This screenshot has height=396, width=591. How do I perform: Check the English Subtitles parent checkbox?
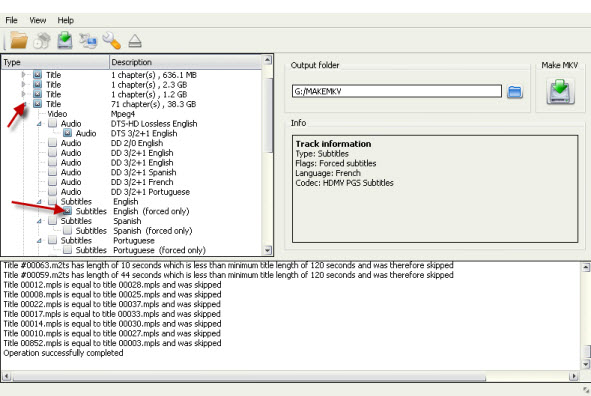[x=52, y=201]
